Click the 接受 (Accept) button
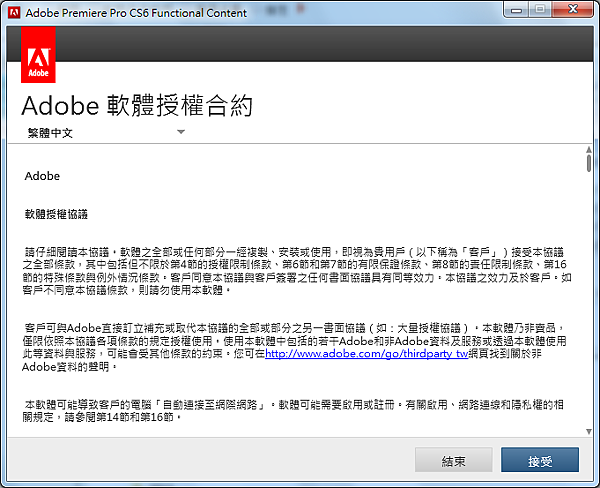 [x=540, y=460]
